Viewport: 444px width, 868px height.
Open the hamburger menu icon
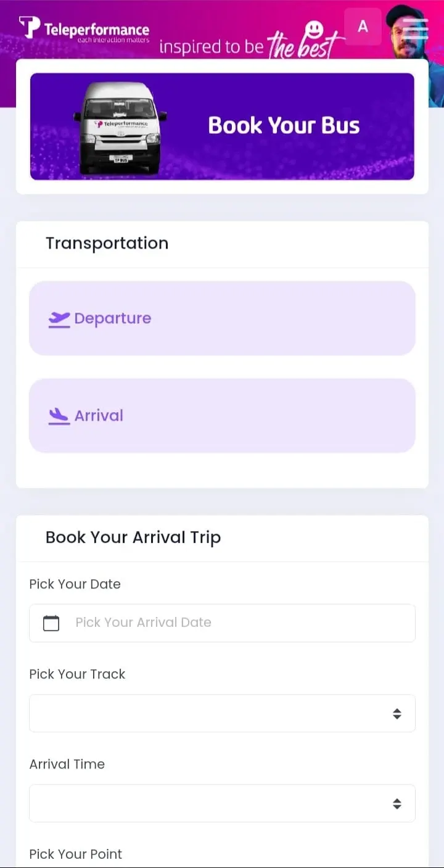(416, 28)
